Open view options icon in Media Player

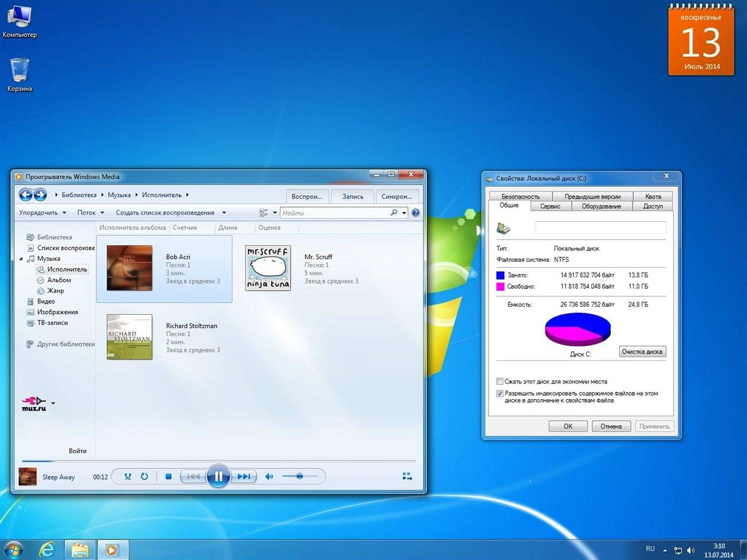(x=264, y=213)
